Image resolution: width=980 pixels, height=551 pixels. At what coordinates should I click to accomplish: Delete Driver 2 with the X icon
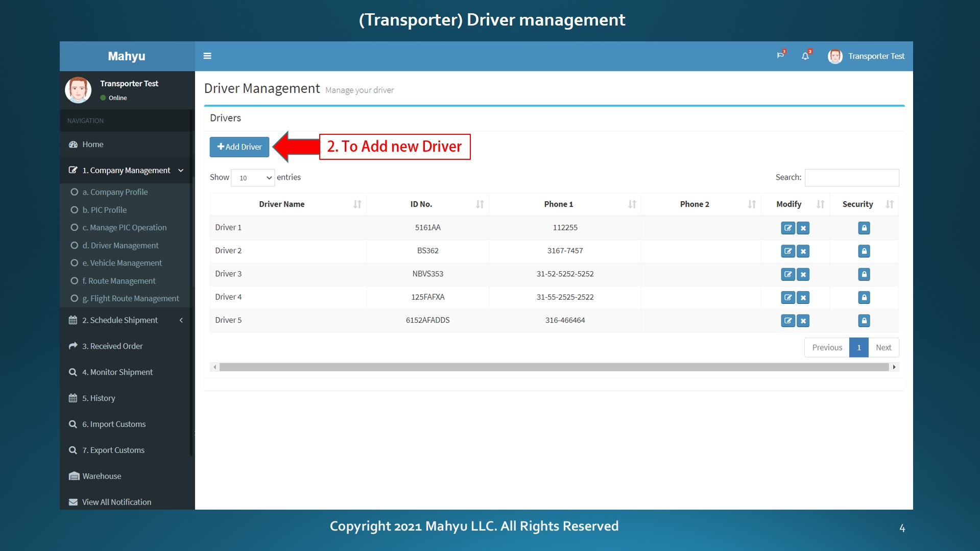coord(803,251)
